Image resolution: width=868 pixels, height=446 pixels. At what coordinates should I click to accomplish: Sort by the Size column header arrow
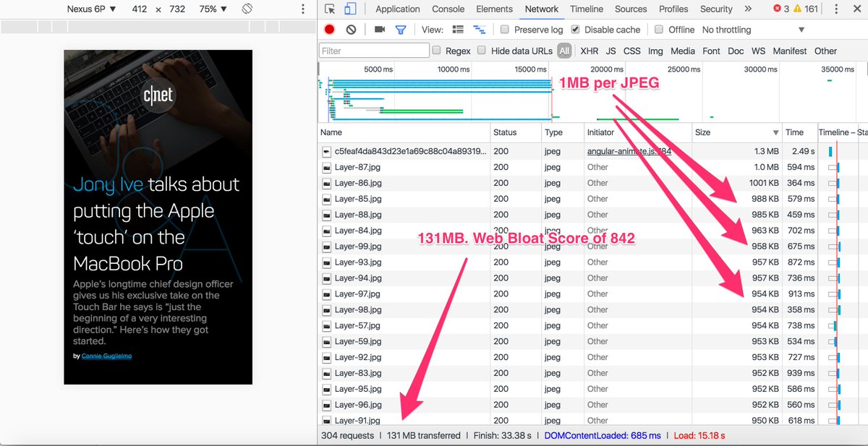[776, 133]
